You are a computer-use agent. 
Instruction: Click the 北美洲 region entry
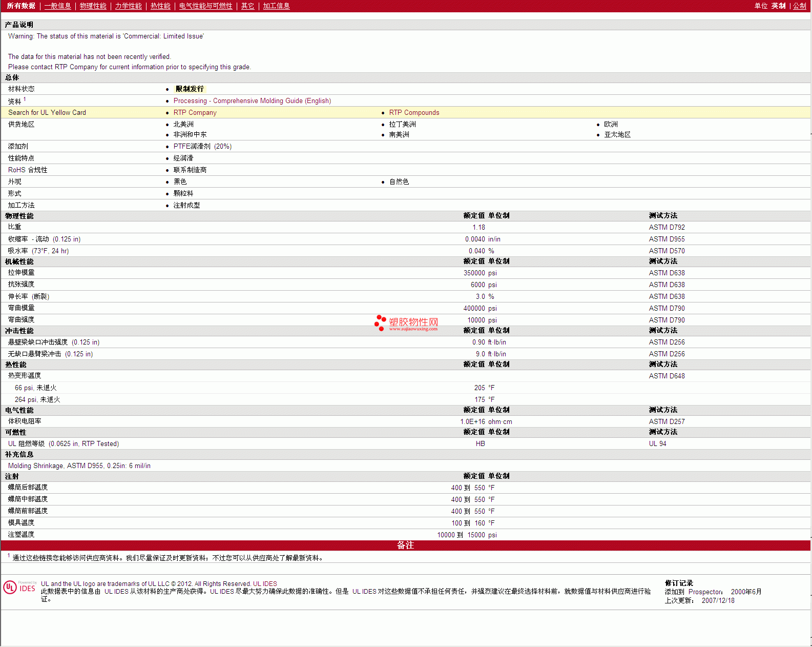(183, 125)
